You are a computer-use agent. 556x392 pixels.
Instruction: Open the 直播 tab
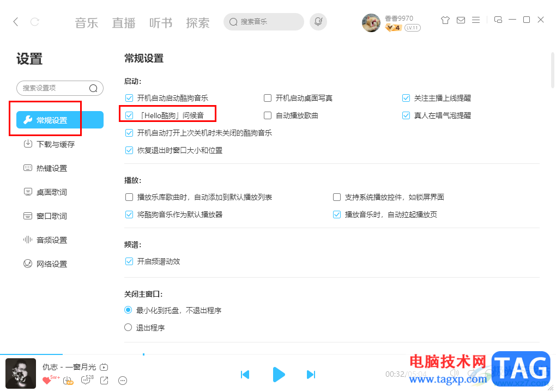tap(124, 23)
